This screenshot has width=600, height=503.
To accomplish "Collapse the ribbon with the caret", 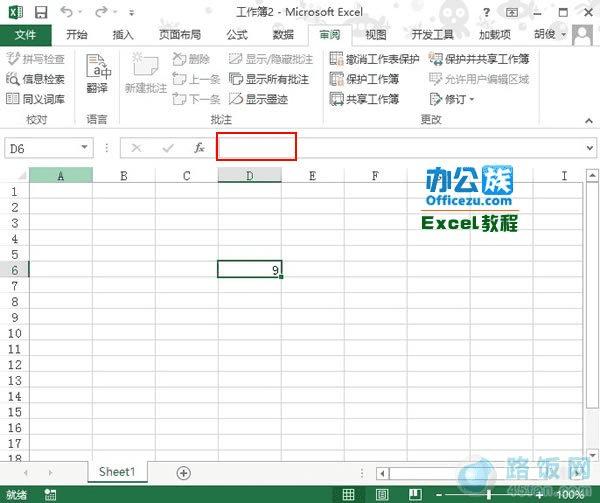I will pyautogui.click(x=589, y=121).
